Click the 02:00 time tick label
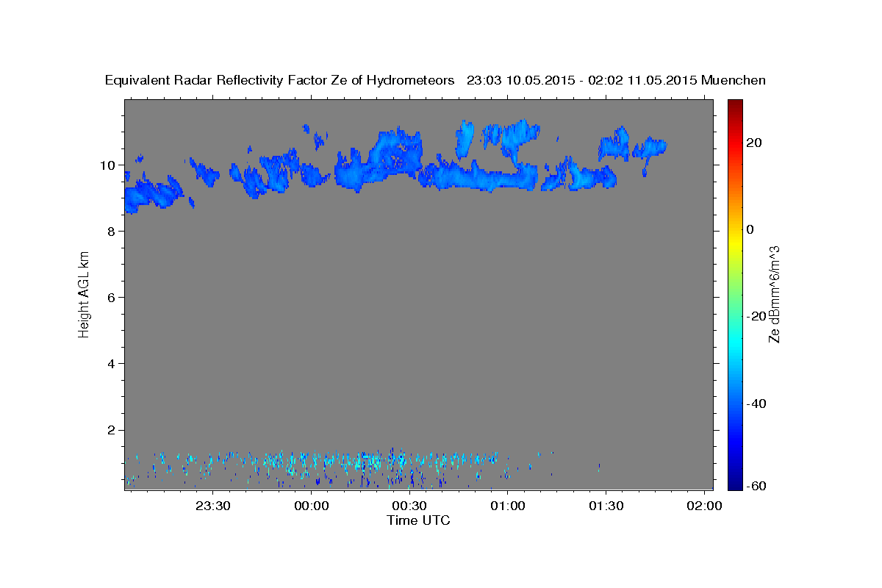The image size is (882, 588). coord(705,506)
